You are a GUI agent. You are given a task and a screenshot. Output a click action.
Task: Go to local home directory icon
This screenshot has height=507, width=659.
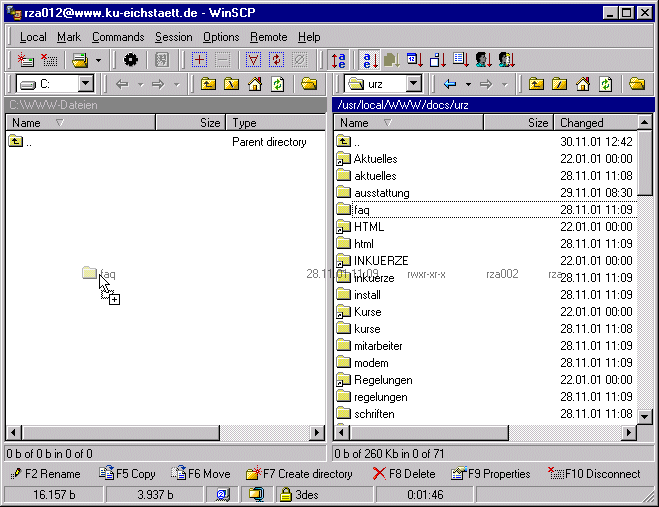coord(255,84)
